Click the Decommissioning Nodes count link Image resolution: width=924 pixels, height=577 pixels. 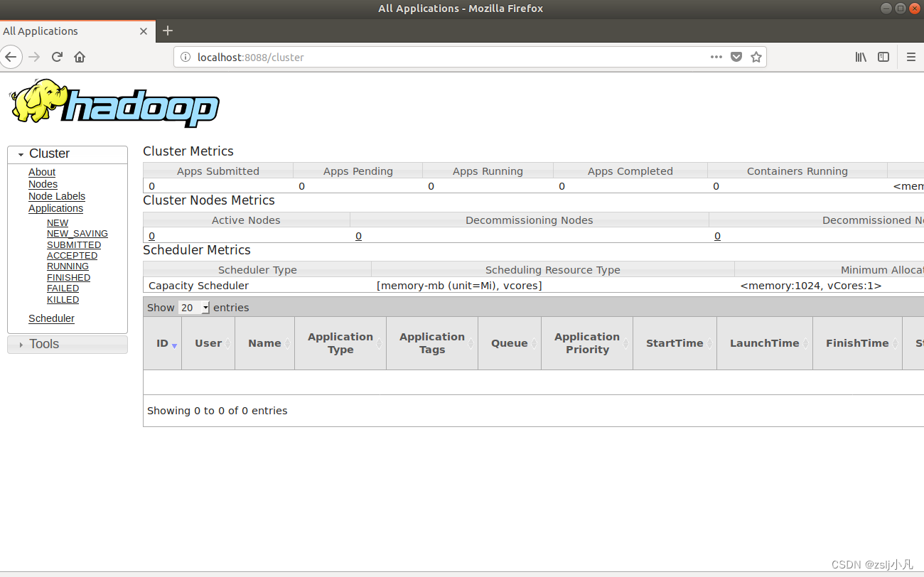(358, 236)
